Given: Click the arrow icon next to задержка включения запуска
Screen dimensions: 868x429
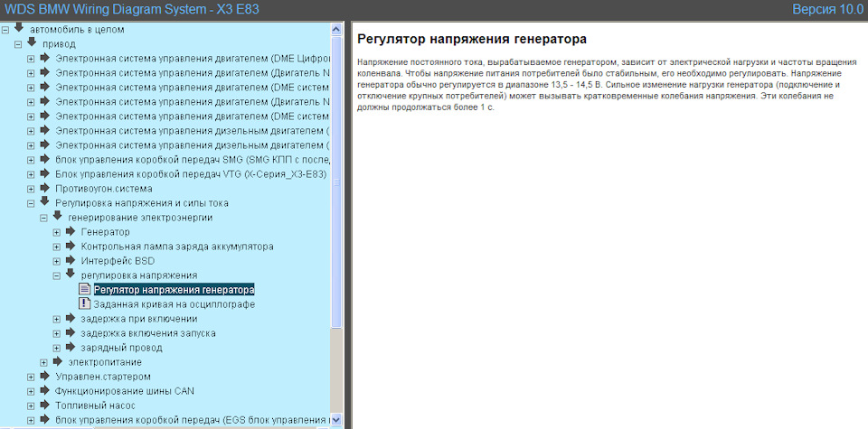Looking at the screenshot, I should [x=71, y=332].
